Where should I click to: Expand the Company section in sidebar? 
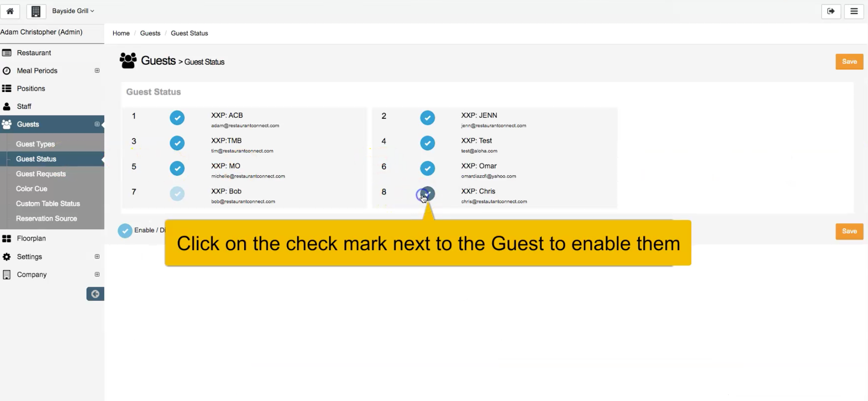pos(97,274)
